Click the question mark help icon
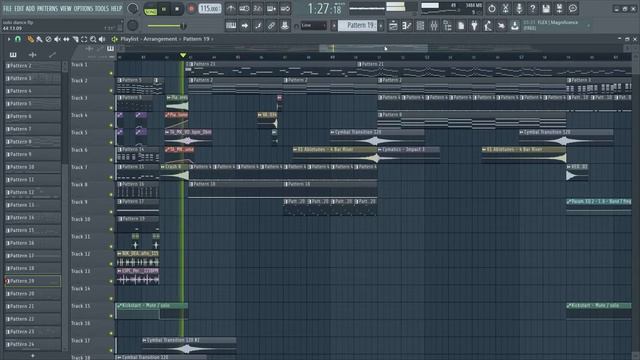The height and width of the screenshot is (360, 640). (x=532, y=8)
